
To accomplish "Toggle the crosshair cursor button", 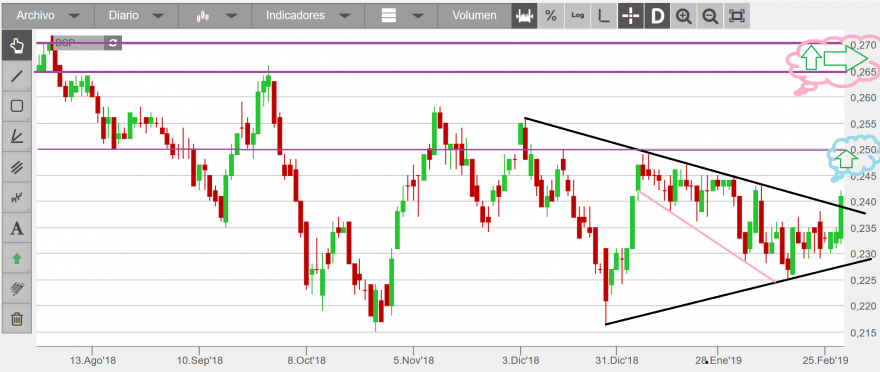I will [x=630, y=16].
